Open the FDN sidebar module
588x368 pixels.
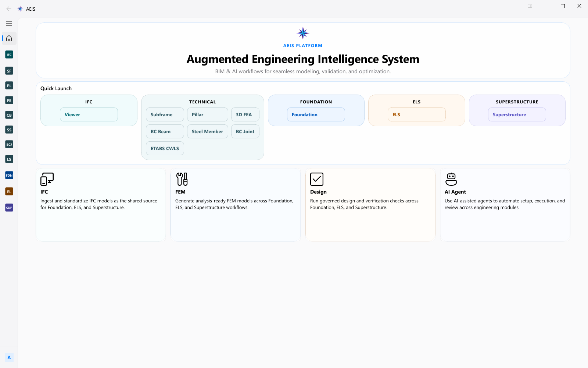(x=9, y=175)
